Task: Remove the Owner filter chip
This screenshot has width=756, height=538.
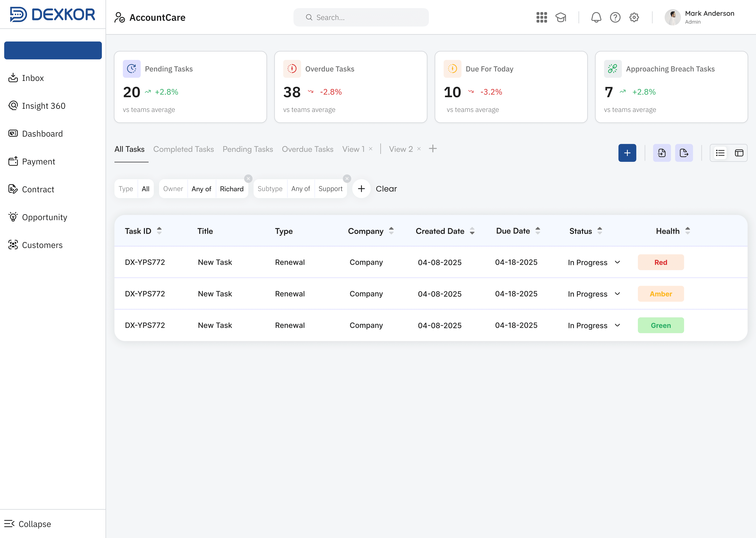Action: click(x=248, y=179)
